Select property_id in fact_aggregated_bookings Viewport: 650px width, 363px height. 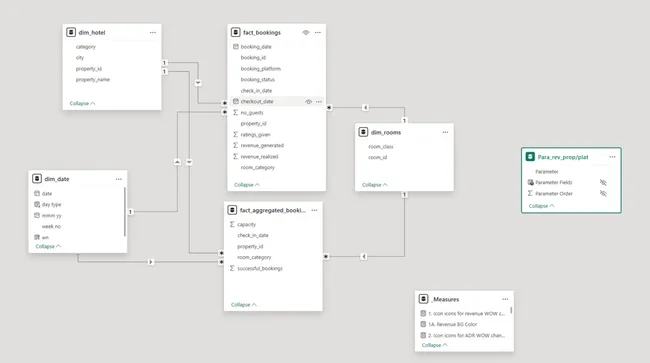250,247
